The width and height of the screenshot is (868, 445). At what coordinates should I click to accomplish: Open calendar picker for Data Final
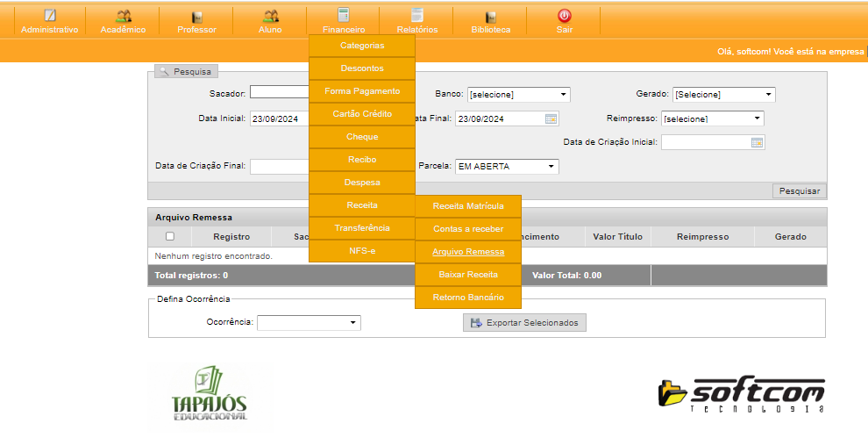(x=551, y=118)
